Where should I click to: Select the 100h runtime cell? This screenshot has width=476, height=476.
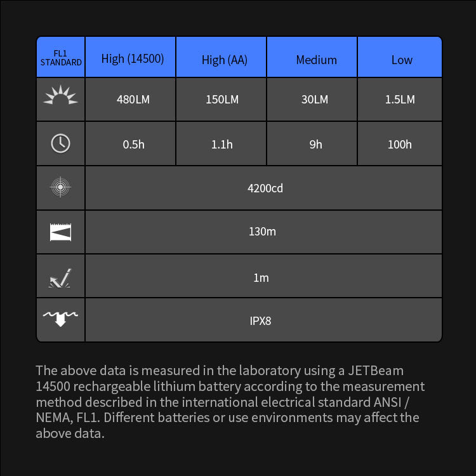point(400,145)
